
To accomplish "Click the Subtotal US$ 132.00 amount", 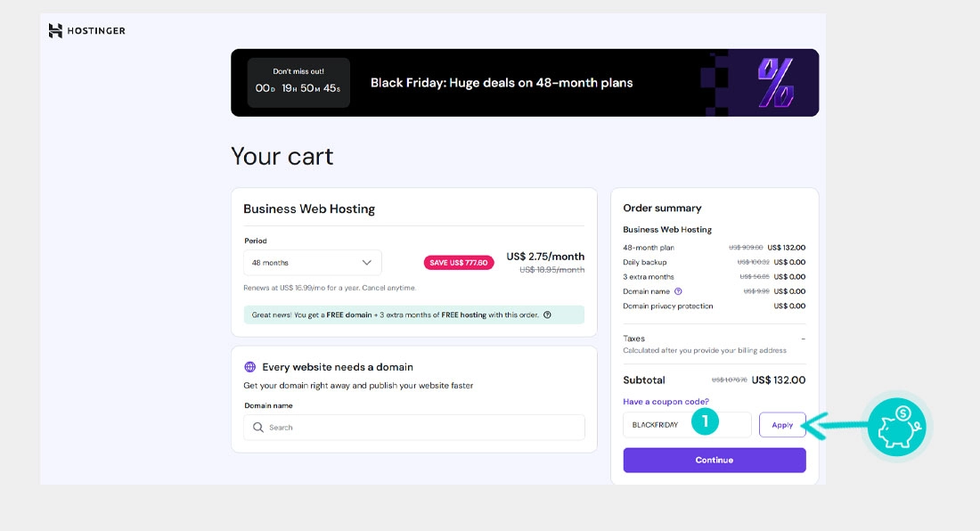I will pyautogui.click(x=779, y=380).
